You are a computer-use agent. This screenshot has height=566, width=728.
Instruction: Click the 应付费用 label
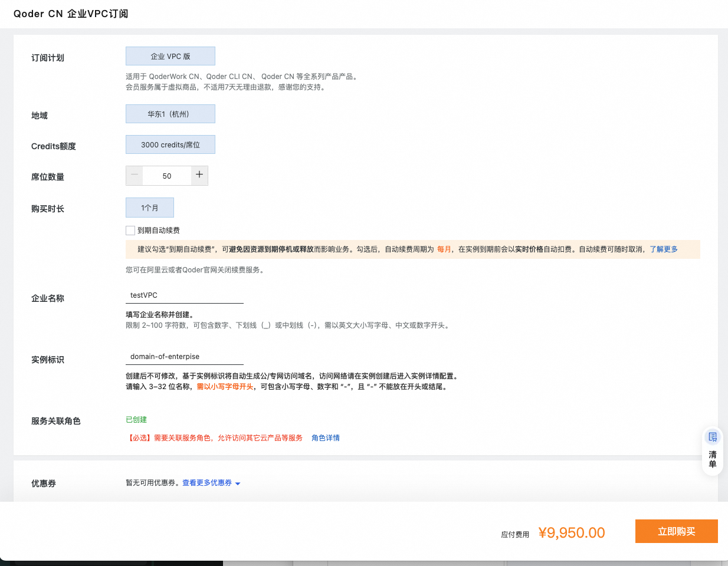tap(515, 535)
